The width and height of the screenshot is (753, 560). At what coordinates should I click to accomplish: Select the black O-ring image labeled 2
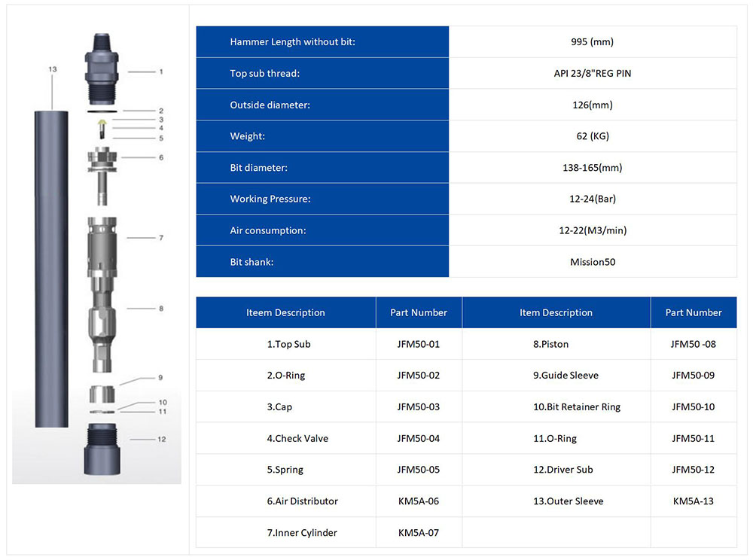tap(103, 111)
